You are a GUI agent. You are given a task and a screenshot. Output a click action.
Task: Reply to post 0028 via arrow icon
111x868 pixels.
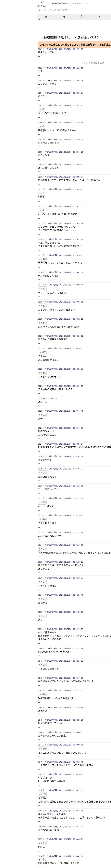pyautogui.click(x=39, y=464)
